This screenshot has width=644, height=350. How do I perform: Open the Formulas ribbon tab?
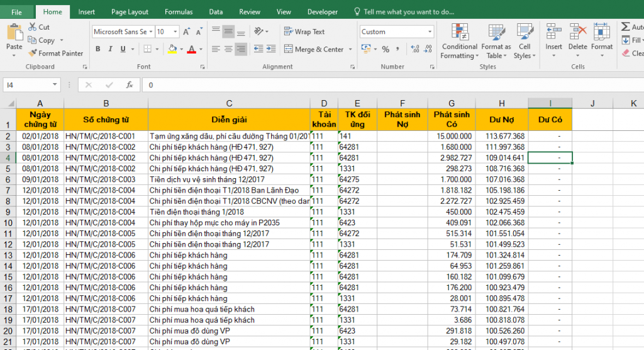[179, 12]
